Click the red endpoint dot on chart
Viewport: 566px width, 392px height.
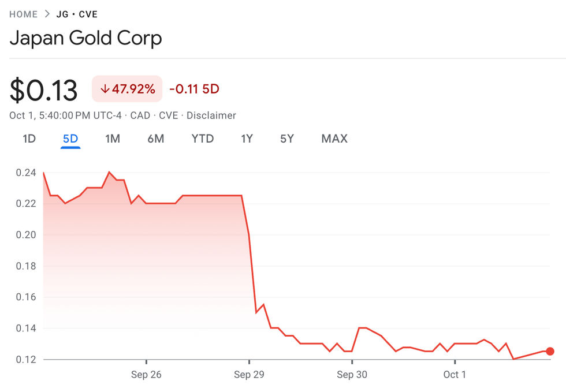(550, 352)
